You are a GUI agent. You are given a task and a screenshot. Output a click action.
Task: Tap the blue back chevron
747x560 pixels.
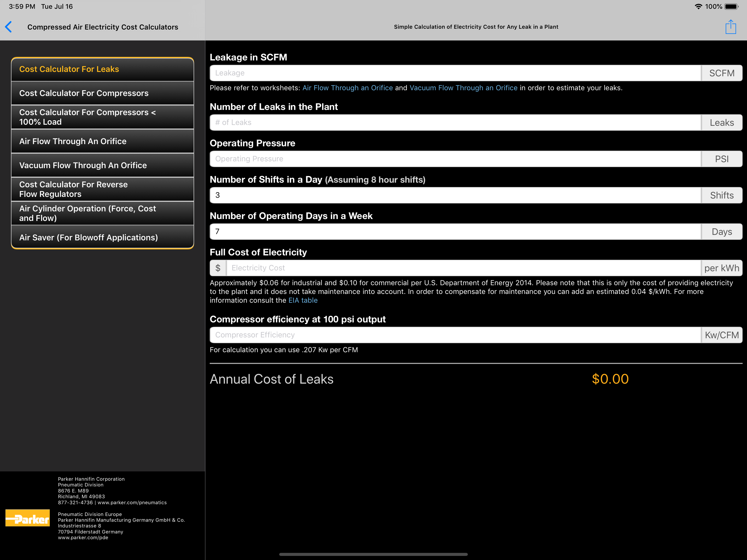(9, 27)
